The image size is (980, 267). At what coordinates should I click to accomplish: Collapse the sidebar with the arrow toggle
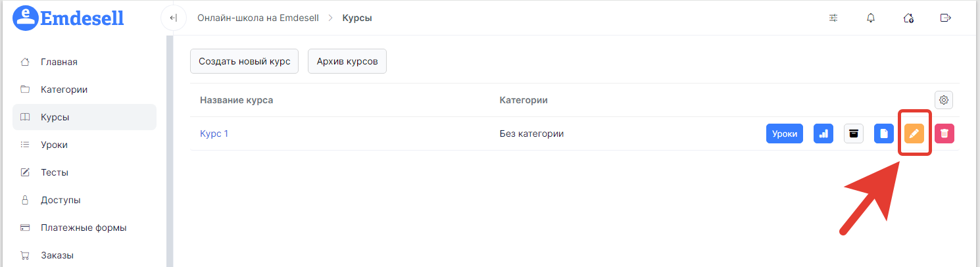[x=174, y=18]
